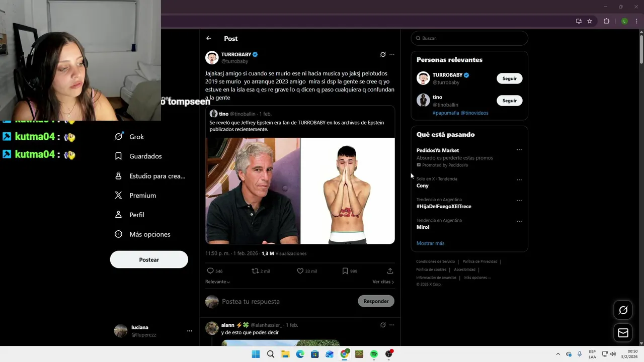Open the floating messages envelope button
The width and height of the screenshot is (644, 362).
(623, 333)
